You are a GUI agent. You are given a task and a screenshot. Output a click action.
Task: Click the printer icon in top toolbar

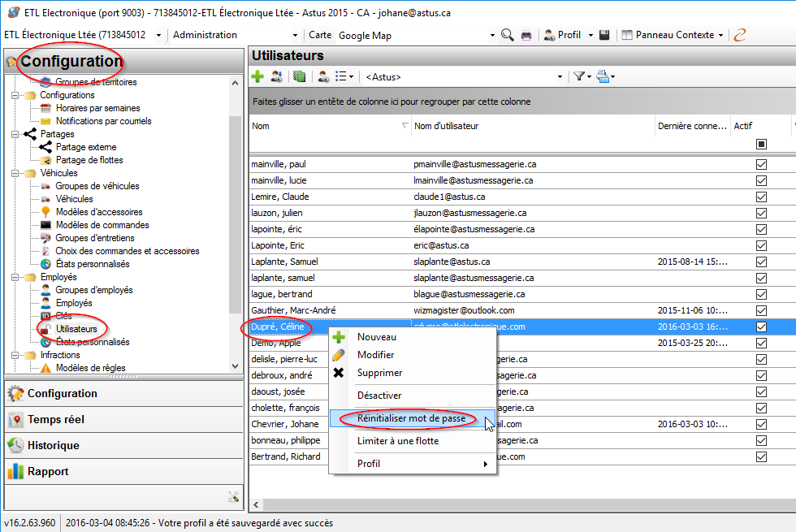tap(526, 35)
